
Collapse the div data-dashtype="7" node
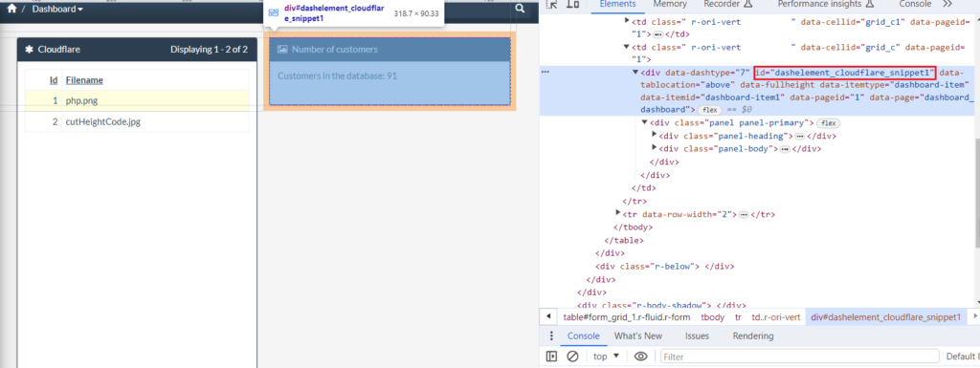coord(636,73)
